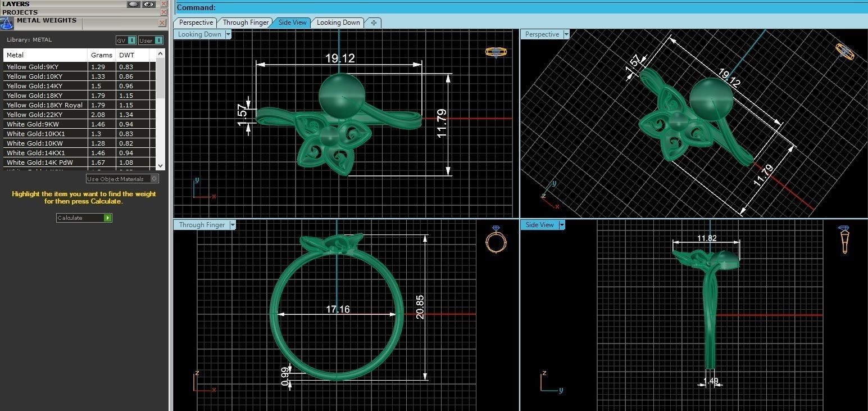The width and height of the screenshot is (868, 411).
Task: Open the Looking Down viewport dropdown
Action: pos(228,34)
